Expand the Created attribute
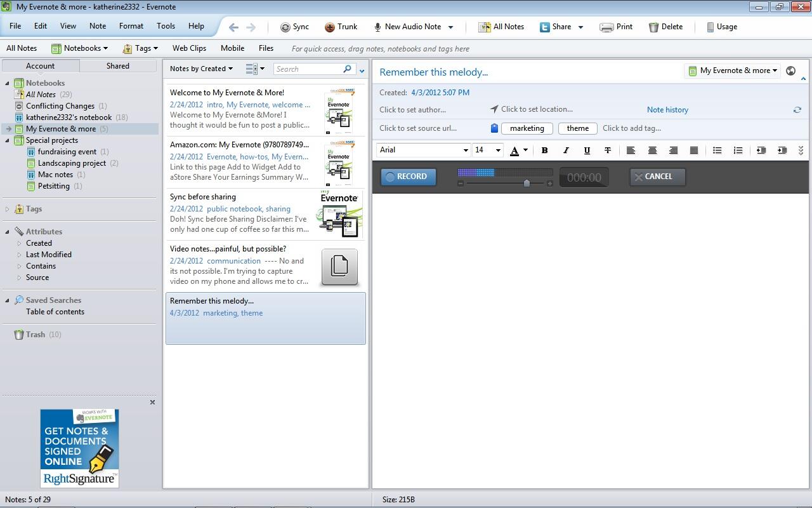 click(20, 243)
